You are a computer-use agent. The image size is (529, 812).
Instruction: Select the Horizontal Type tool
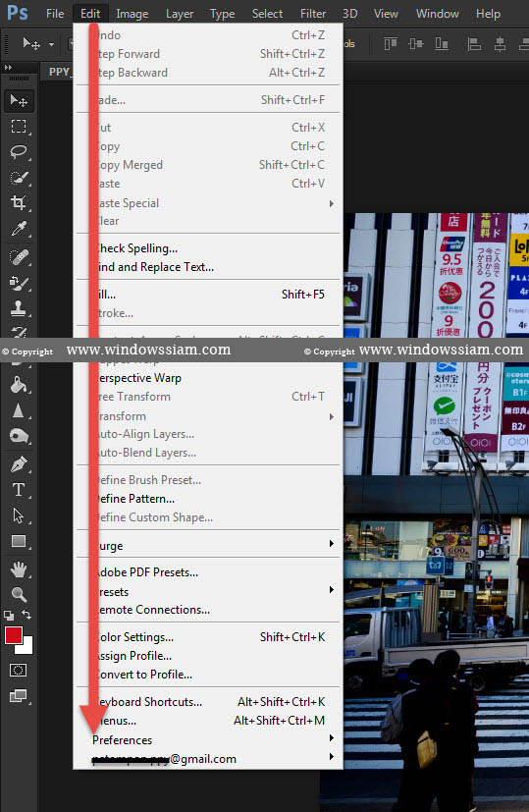(x=19, y=490)
